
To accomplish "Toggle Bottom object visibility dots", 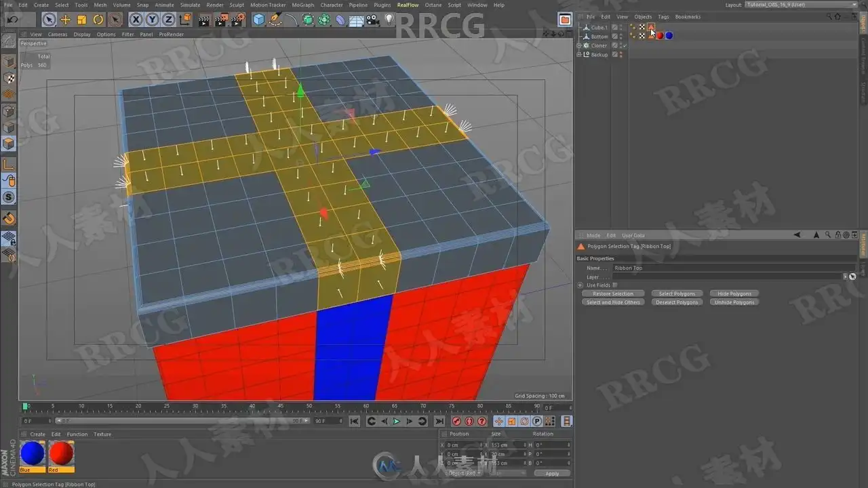I will pos(620,37).
